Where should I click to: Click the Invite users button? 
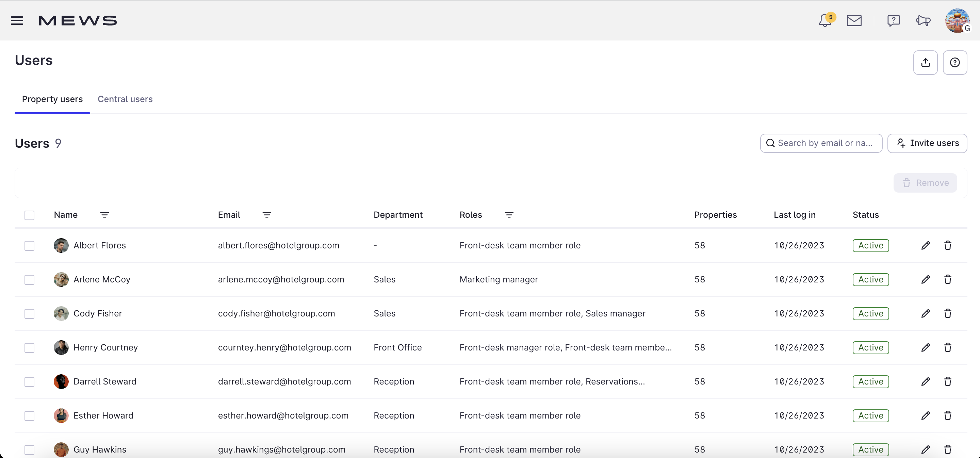point(927,143)
